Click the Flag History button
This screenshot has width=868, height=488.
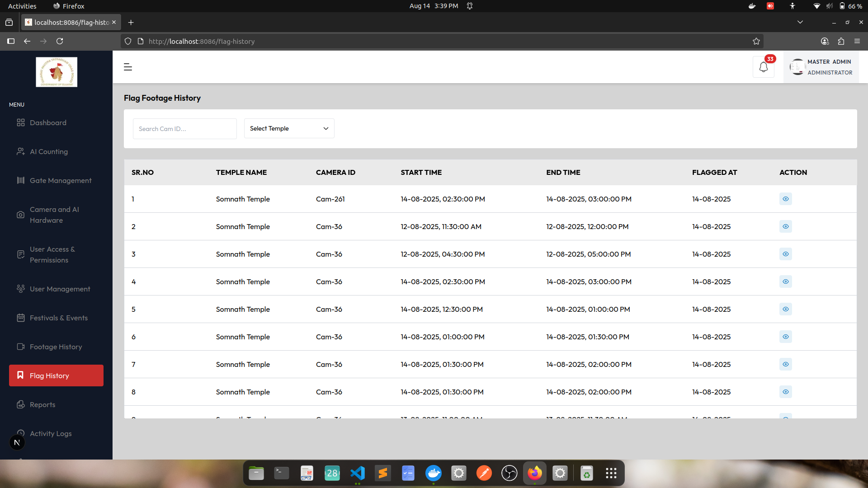(x=56, y=375)
